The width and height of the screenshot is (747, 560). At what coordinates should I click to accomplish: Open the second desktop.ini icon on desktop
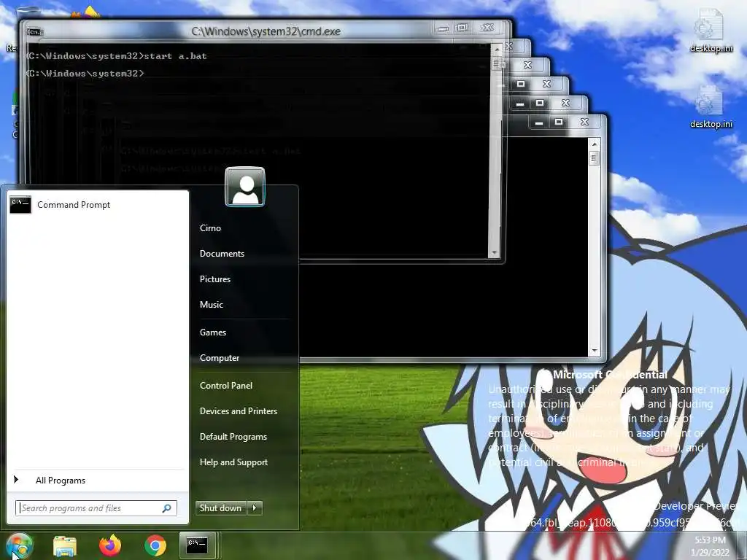pos(711,106)
